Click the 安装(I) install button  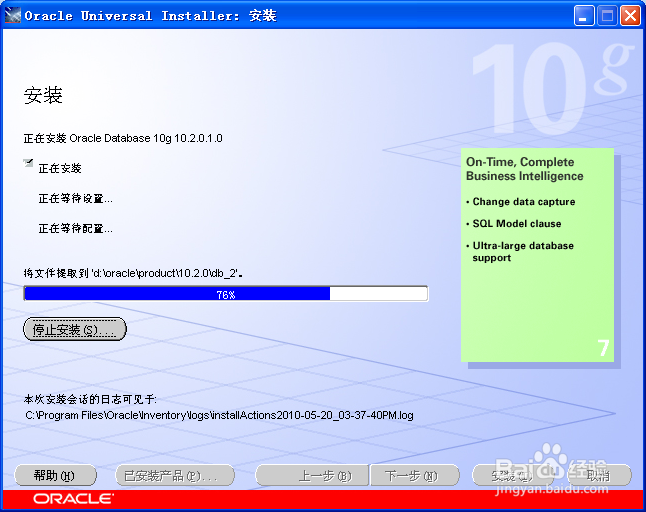point(513,476)
